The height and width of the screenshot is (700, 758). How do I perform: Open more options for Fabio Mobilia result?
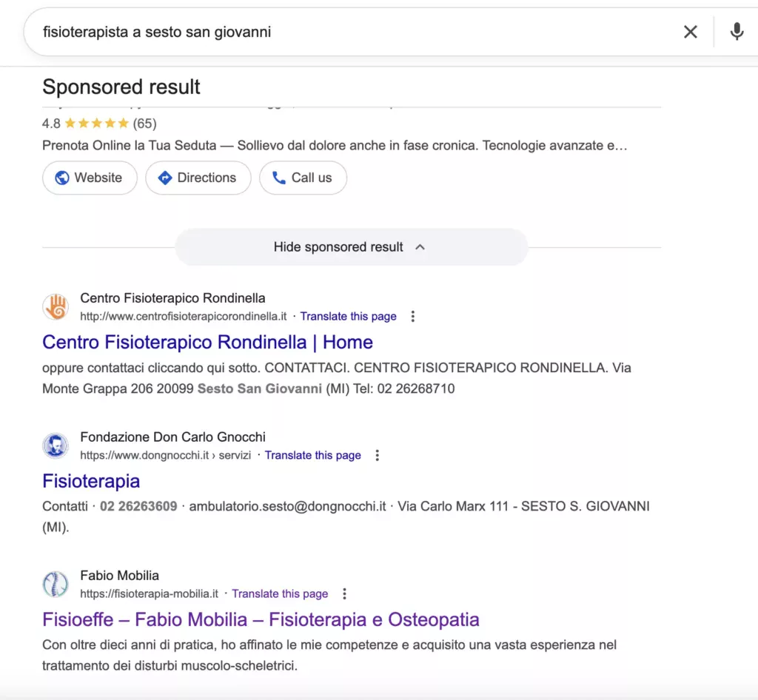(x=344, y=593)
